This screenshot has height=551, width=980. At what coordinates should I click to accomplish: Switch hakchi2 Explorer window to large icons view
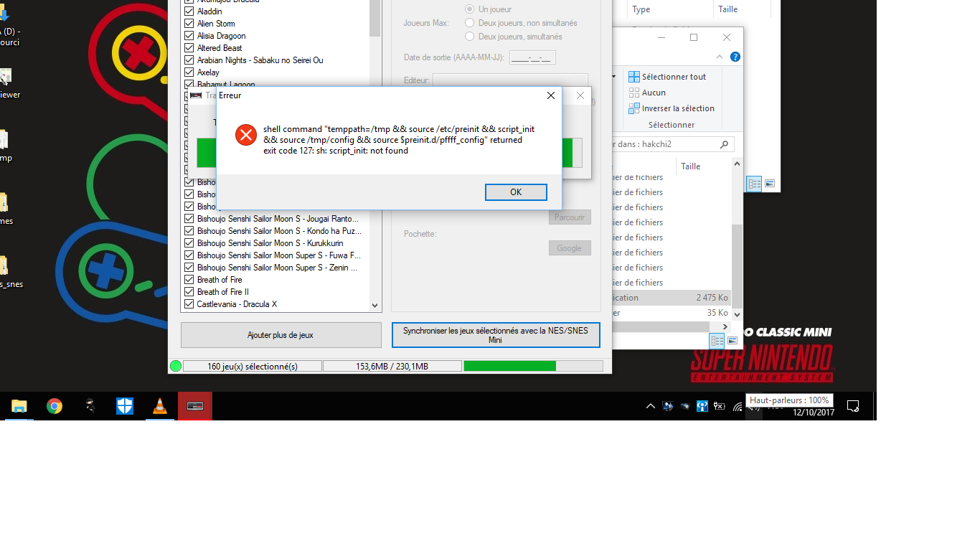click(x=732, y=341)
